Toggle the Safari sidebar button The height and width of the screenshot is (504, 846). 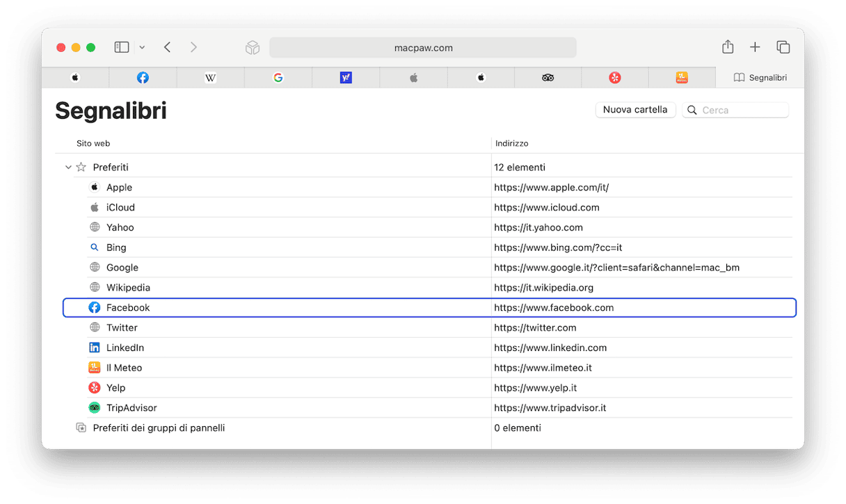click(122, 47)
